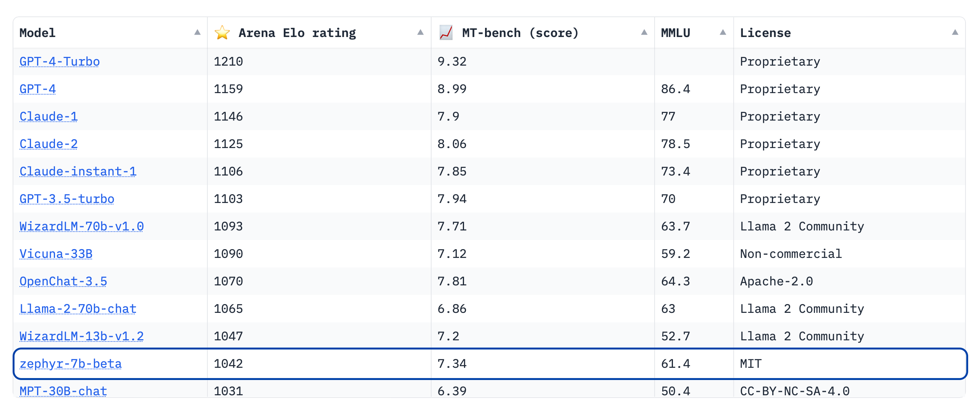The width and height of the screenshot is (980, 409).
Task: Sort table by Model column arrow
Action: click(197, 32)
